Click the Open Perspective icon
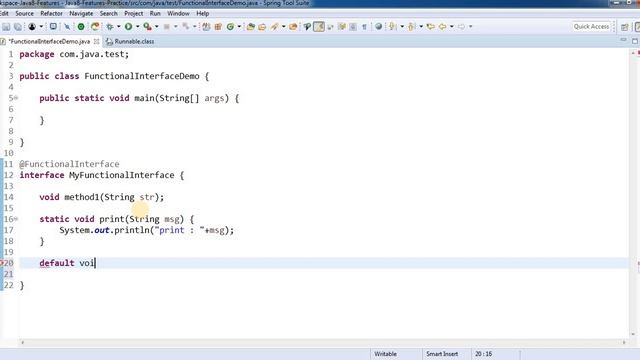Viewport: 640px width, 360px height. click(x=624, y=27)
